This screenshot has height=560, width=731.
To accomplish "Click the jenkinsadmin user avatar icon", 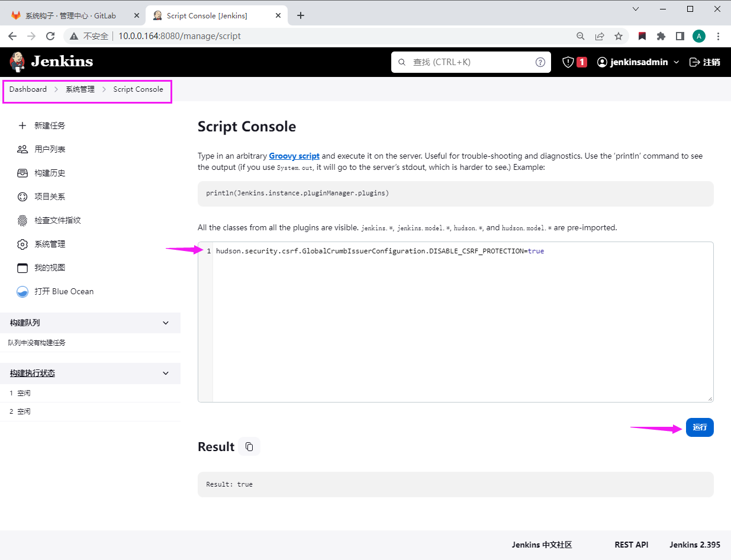I will pyautogui.click(x=602, y=62).
